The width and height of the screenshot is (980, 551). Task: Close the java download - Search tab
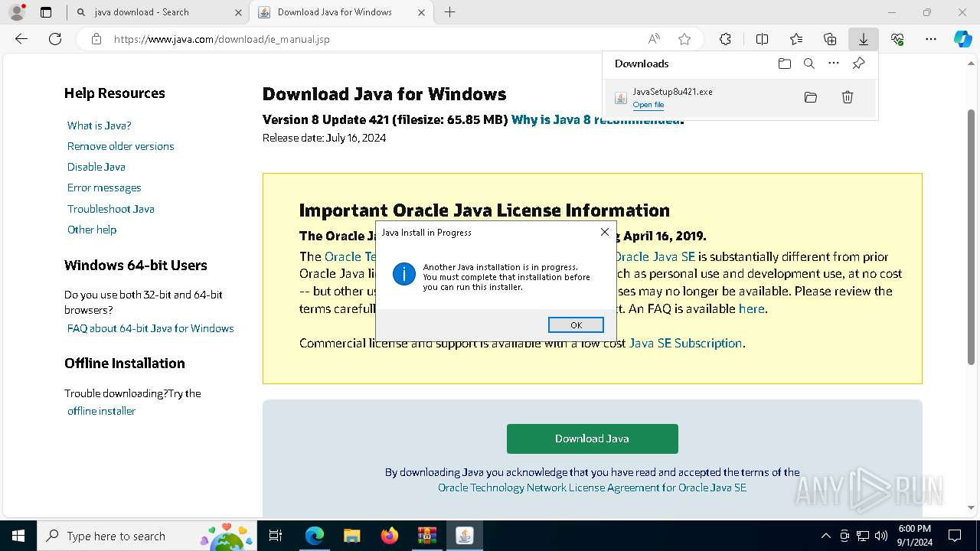click(238, 12)
